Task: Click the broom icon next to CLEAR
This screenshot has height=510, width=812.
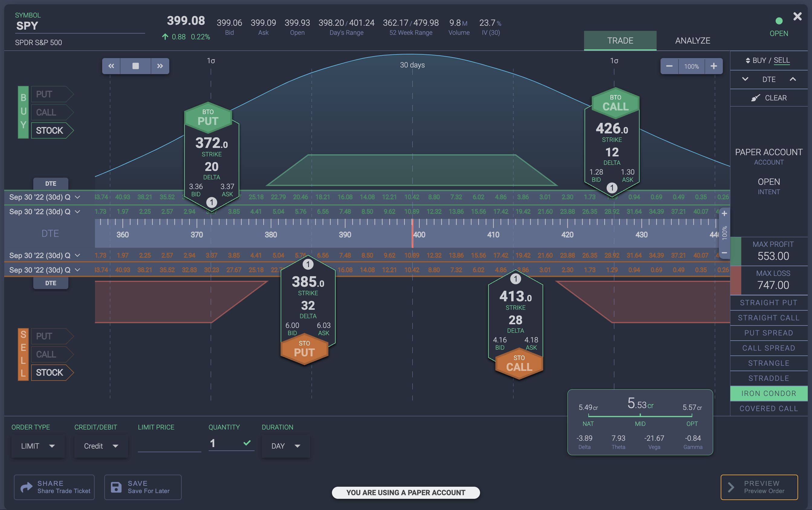Action: [x=755, y=98]
